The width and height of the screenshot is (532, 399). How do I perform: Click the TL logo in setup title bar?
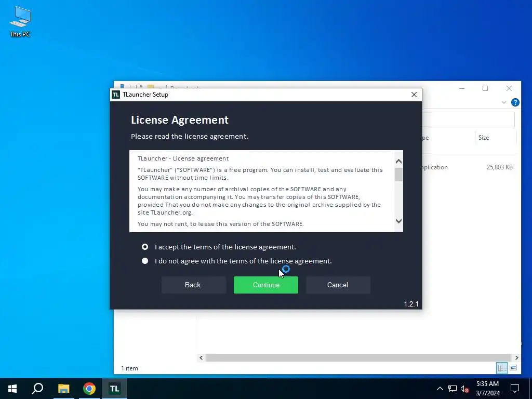(116, 95)
